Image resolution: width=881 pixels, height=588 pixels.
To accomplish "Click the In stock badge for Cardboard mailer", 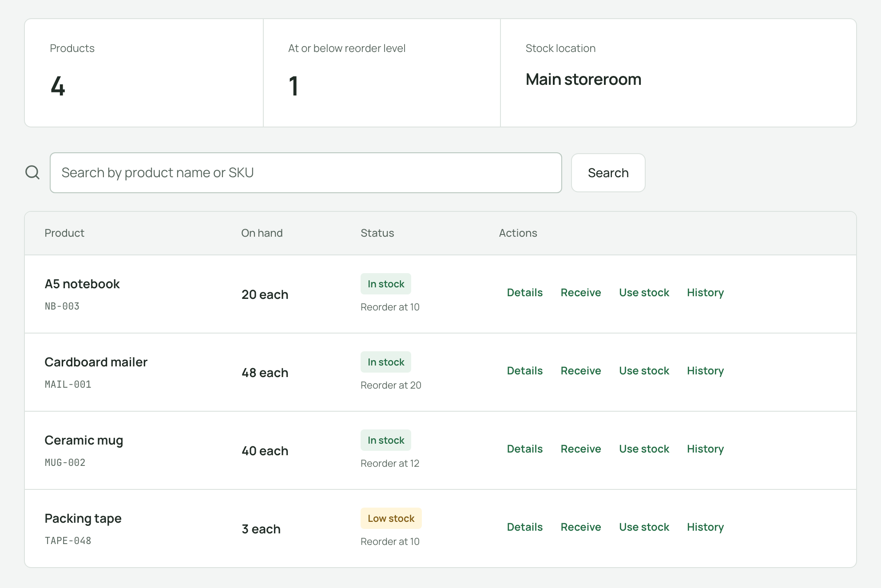I will coord(386,362).
